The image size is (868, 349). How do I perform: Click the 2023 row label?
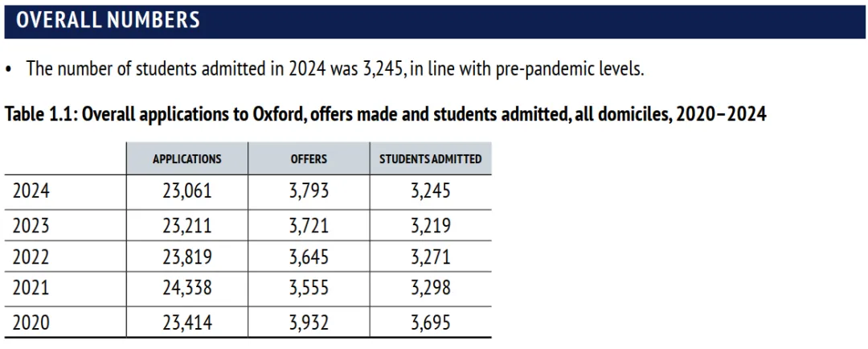31,225
